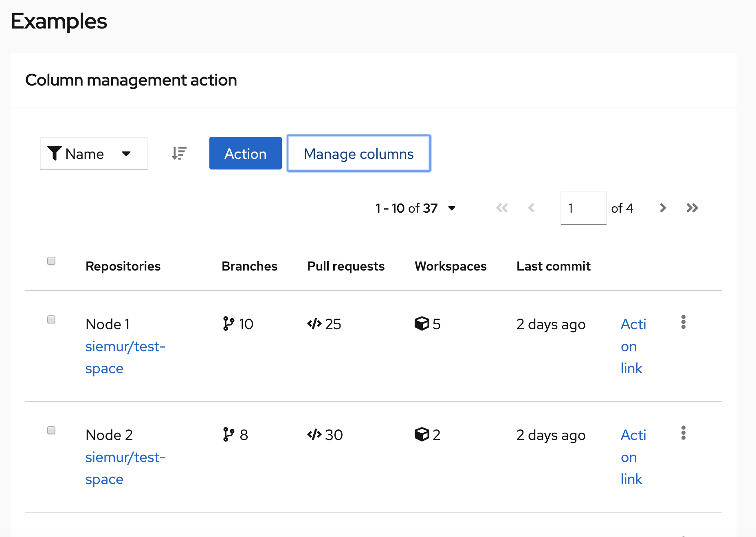Open the Manage columns dialog
Image resolution: width=756 pixels, height=537 pixels.
click(358, 154)
